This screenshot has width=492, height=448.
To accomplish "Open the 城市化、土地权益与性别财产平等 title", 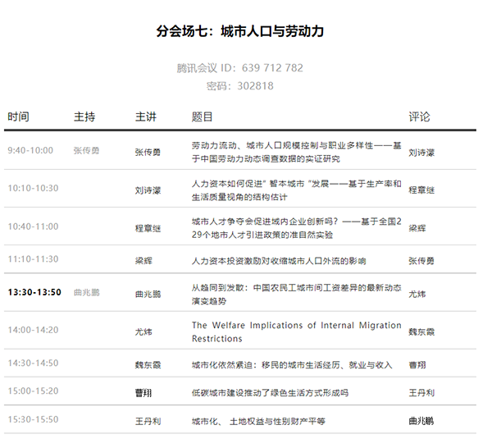I will point(258,422).
